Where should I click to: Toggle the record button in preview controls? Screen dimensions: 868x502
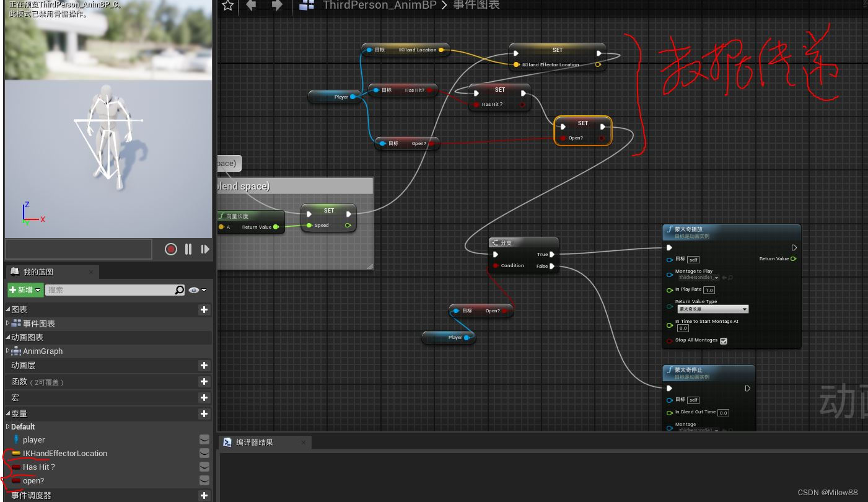[171, 249]
